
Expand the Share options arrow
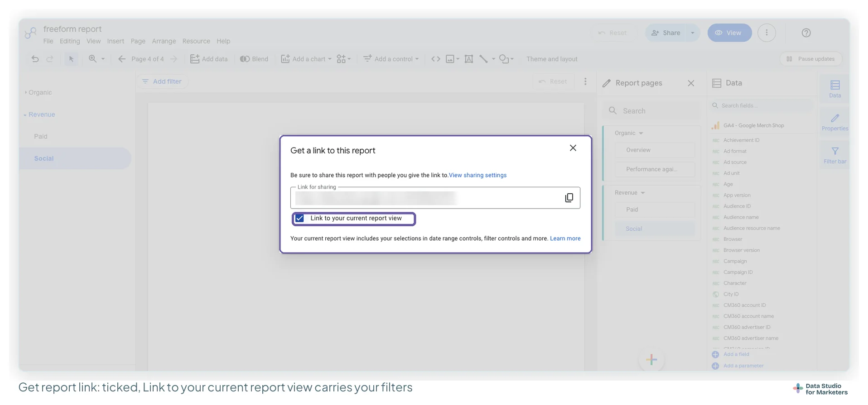pos(693,33)
